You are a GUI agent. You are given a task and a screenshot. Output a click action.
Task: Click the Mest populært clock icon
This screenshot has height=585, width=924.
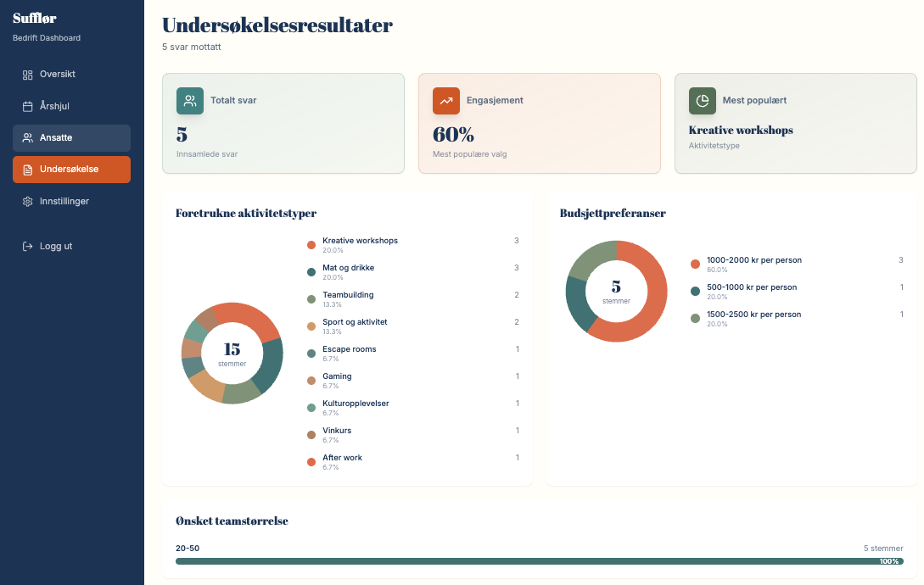click(x=703, y=100)
